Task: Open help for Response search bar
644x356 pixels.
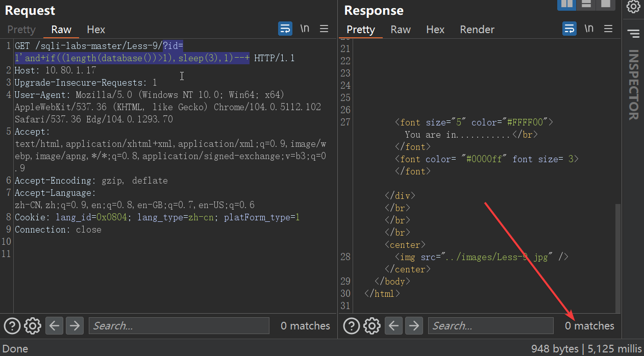Action: [x=352, y=325]
